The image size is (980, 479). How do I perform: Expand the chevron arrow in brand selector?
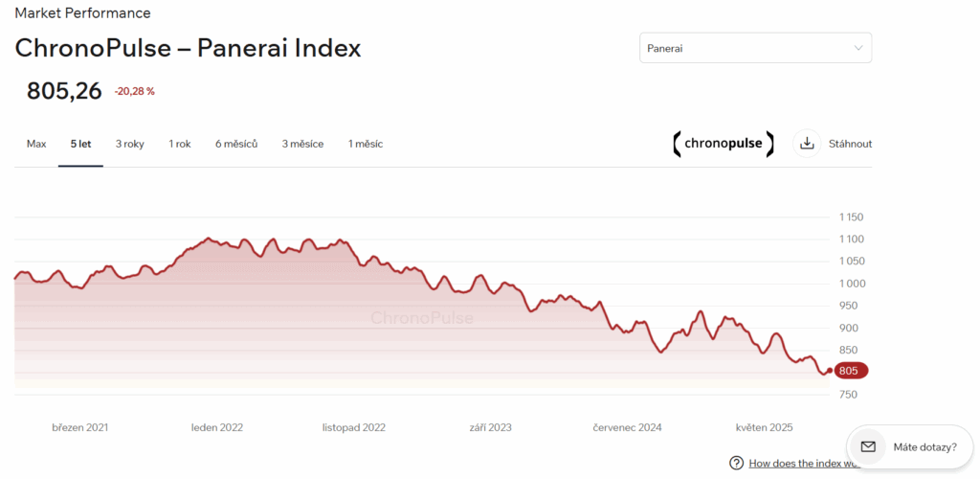point(857,48)
